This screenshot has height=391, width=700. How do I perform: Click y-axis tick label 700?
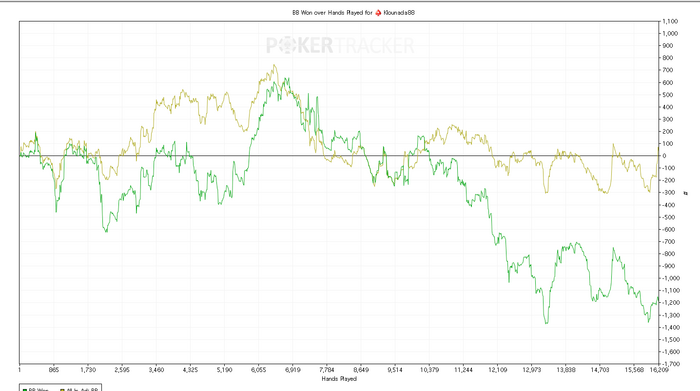point(668,71)
